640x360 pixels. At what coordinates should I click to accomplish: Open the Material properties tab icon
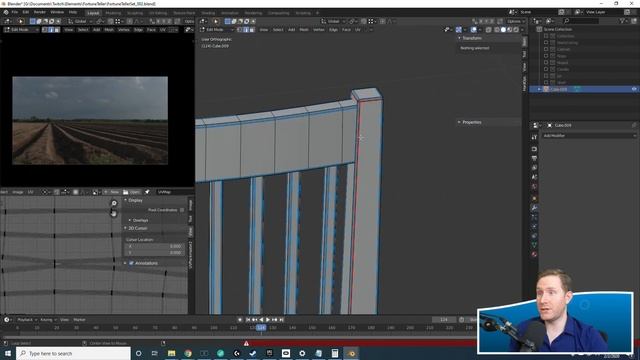point(534,254)
